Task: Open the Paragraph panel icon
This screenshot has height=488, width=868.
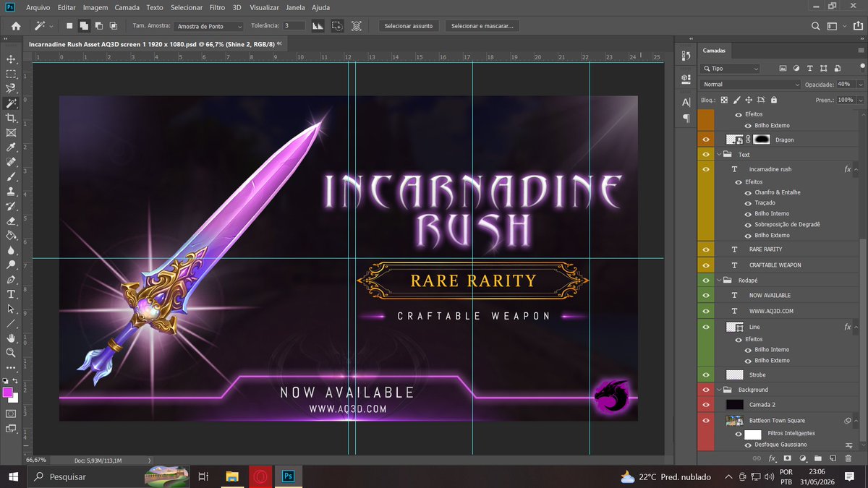Action: (686, 118)
